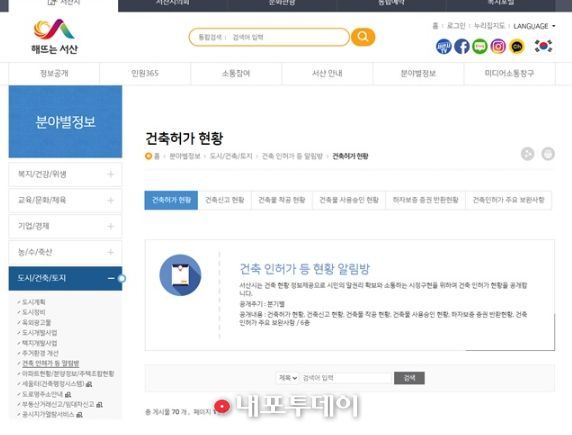Viewport: 572px width, 435px height.
Task: Open the Facebook social icon
Action: pos(462,47)
